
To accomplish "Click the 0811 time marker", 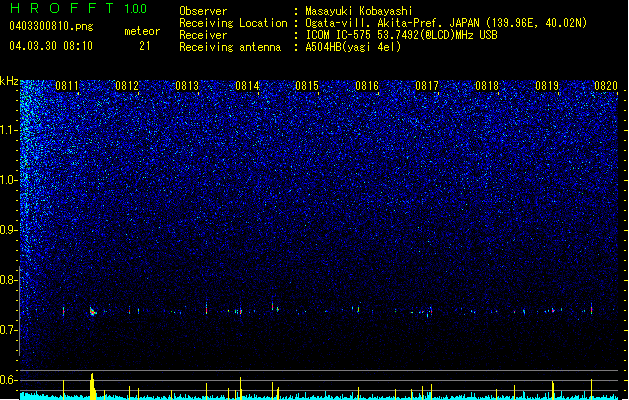I will [67, 86].
